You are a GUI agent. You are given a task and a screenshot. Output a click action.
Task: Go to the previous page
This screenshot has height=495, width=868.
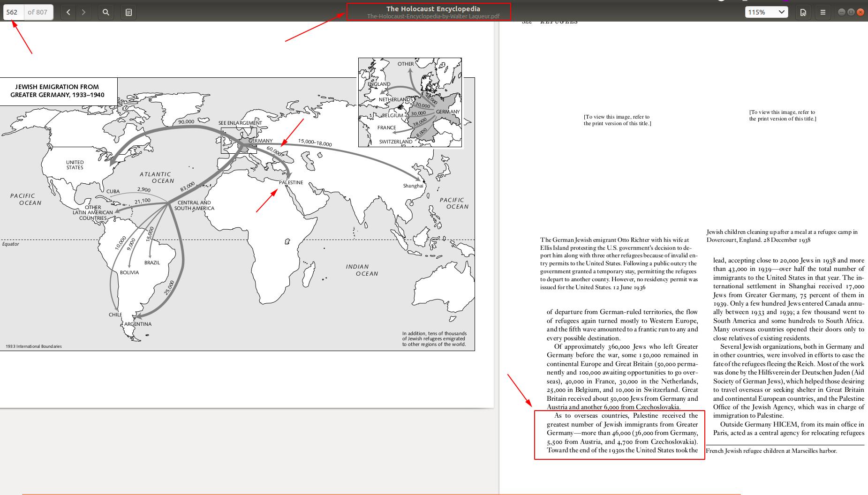coord(68,12)
